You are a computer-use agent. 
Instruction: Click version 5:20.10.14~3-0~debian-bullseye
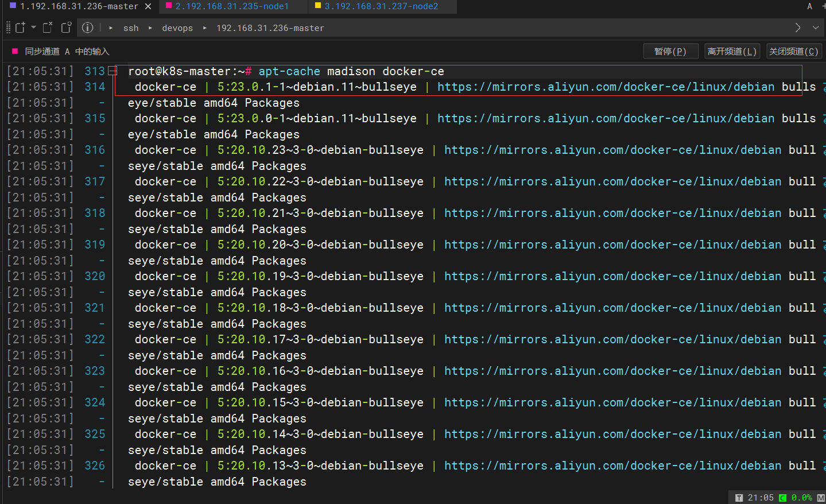pos(320,434)
